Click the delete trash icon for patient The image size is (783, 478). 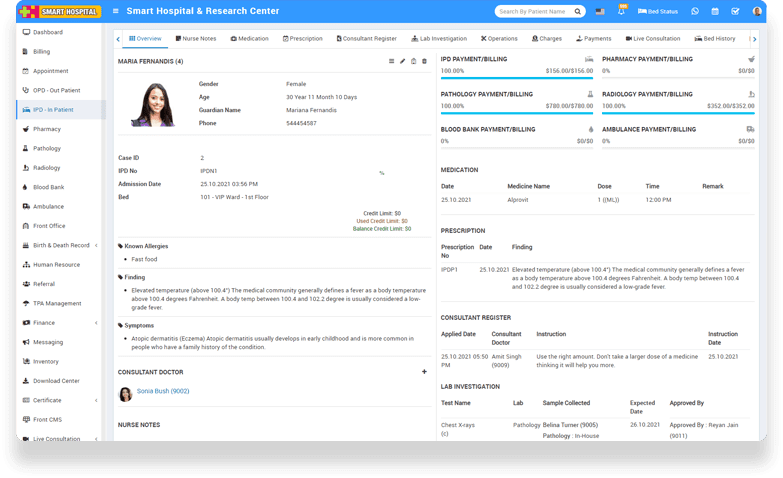tap(424, 61)
